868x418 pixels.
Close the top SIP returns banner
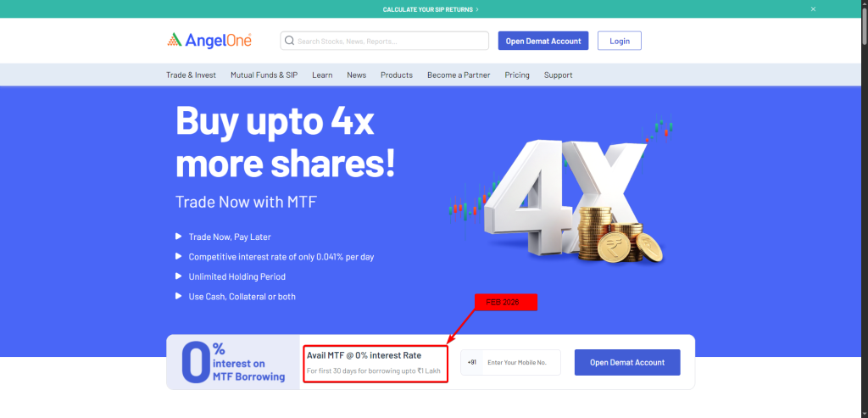click(x=813, y=8)
